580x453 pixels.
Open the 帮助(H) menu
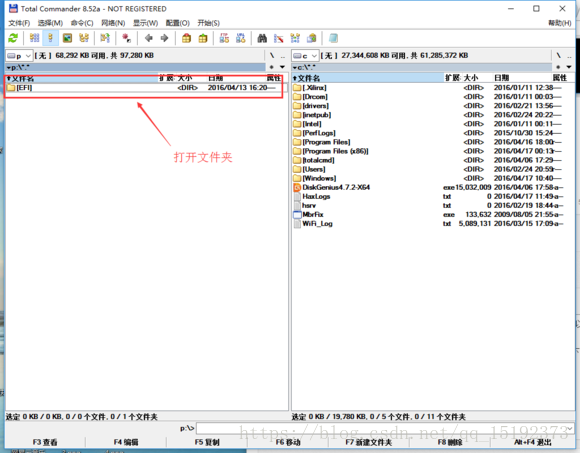(560, 23)
